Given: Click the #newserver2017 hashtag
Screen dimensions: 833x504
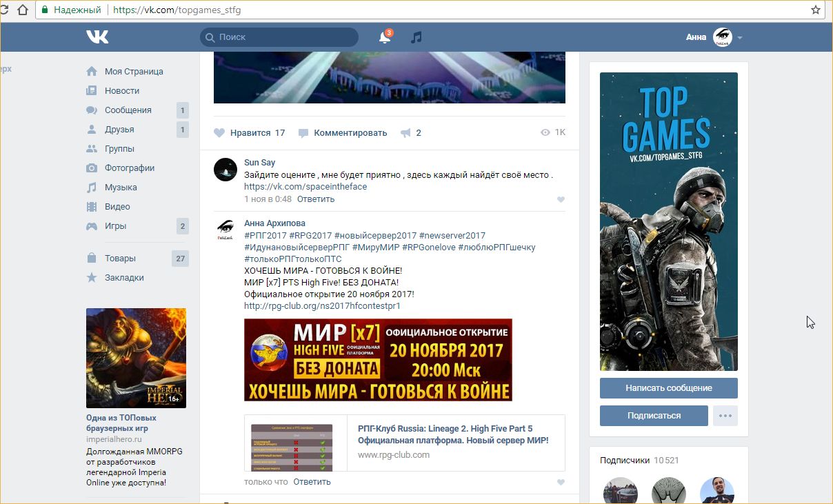Looking at the screenshot, I should 452,235.
